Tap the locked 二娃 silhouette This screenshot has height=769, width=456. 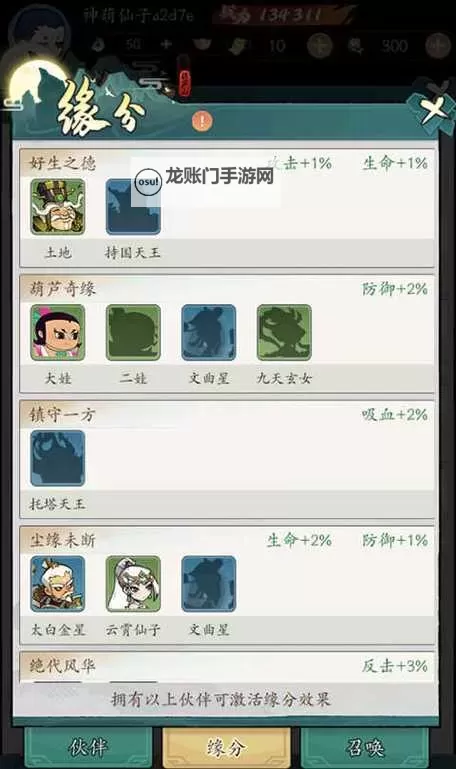pyautogui.click(x=133, y=333)
